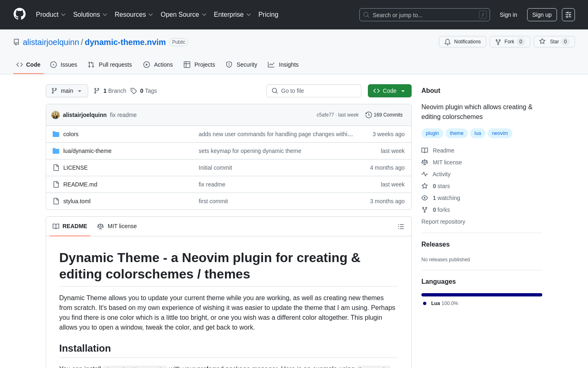The width and height of the screenshot is (588, 368).
Task: Click the eye icon beside 1 watching
Action: (425, 198)
